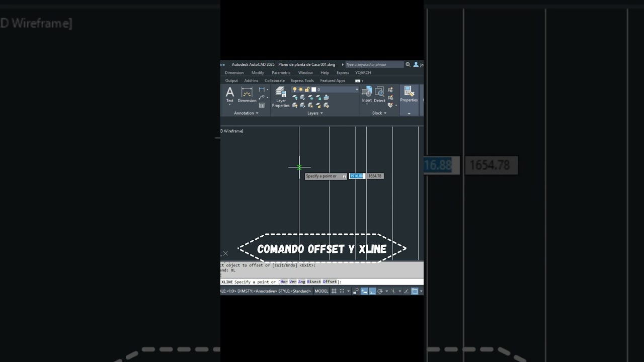
Task: Click the Block Editor icon
Action: coord(390,98)
